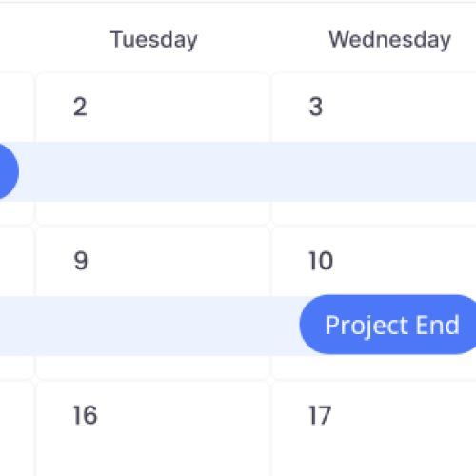Screen dimensions: 476x476
Task: Select the date number 17
Action: [320, 415]
